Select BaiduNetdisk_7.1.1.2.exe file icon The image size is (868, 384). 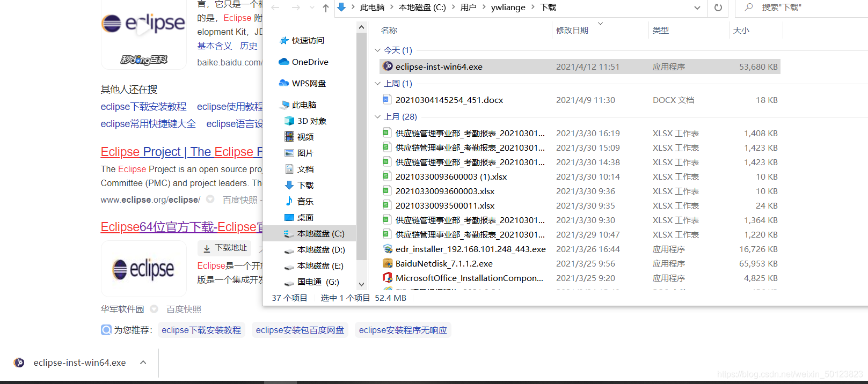(x=388, y=263)
